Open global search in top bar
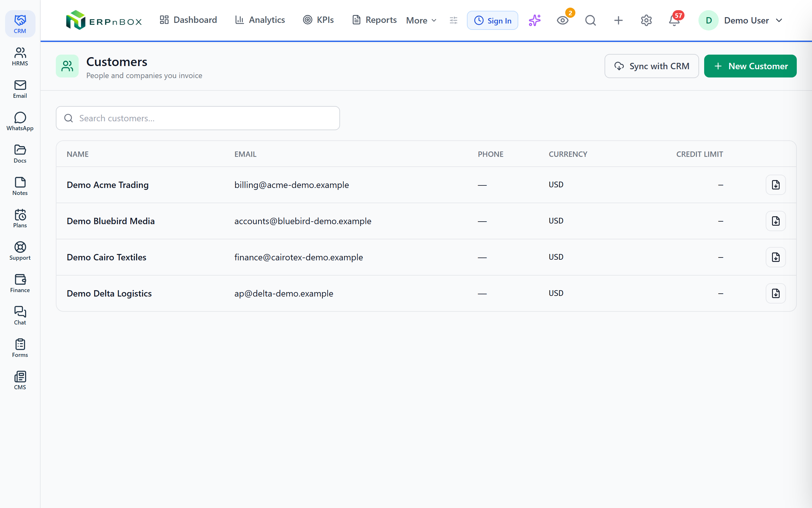The height and width of the screenshot is (508, 812). [591, 20]
